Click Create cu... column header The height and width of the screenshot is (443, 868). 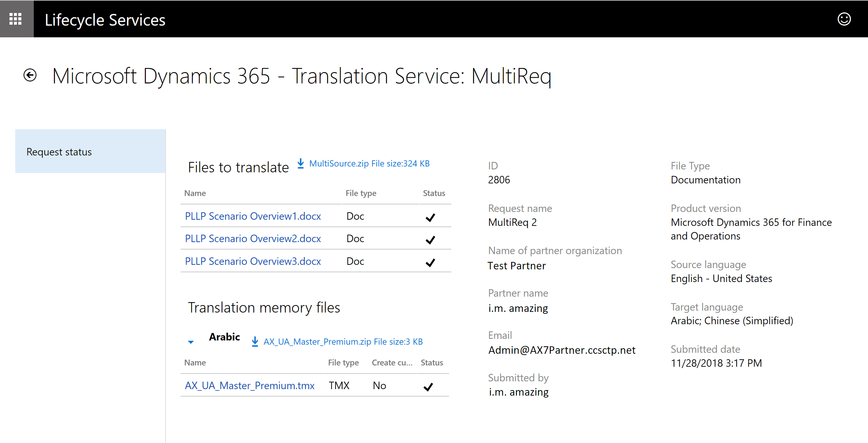392,363
